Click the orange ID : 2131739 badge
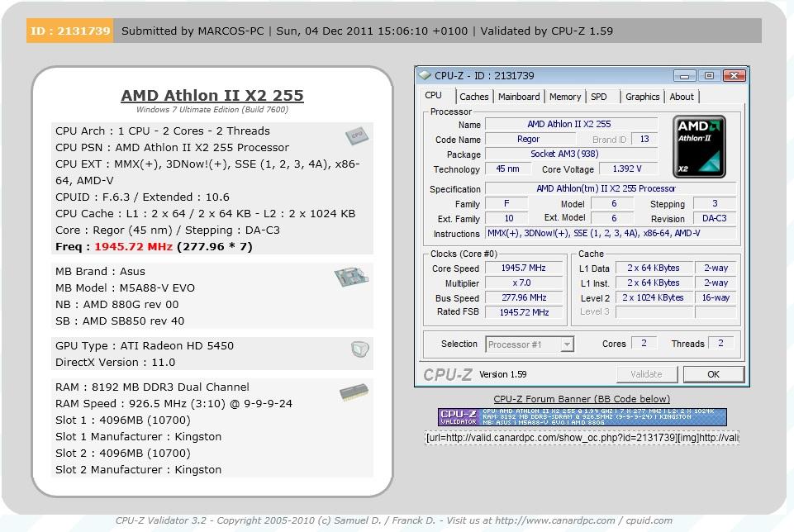This screenshot has height=532, width=794. pos(70,31)
